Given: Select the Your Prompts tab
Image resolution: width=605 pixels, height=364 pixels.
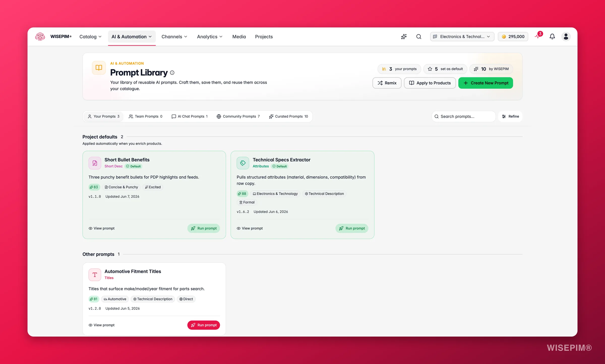Looking at the screenshot, I should 103,116.
